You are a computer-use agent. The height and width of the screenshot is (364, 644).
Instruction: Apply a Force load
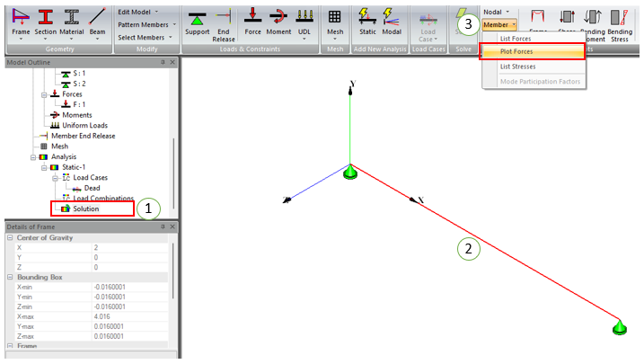253,22
